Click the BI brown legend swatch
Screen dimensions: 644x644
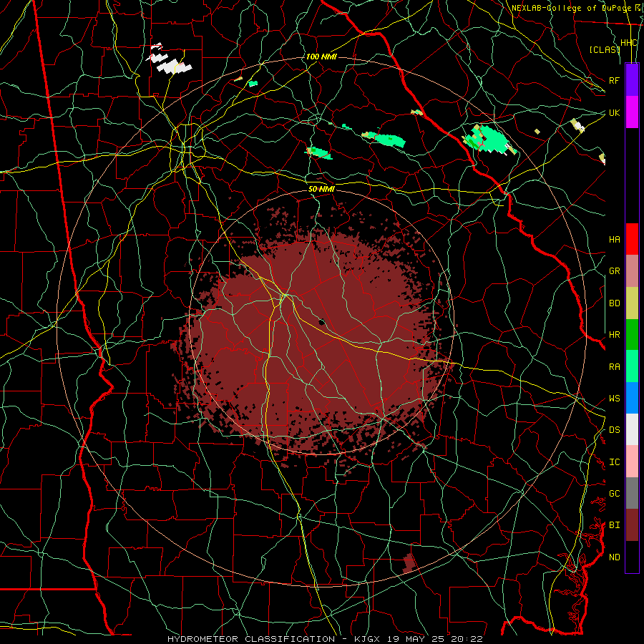[632, 525]
